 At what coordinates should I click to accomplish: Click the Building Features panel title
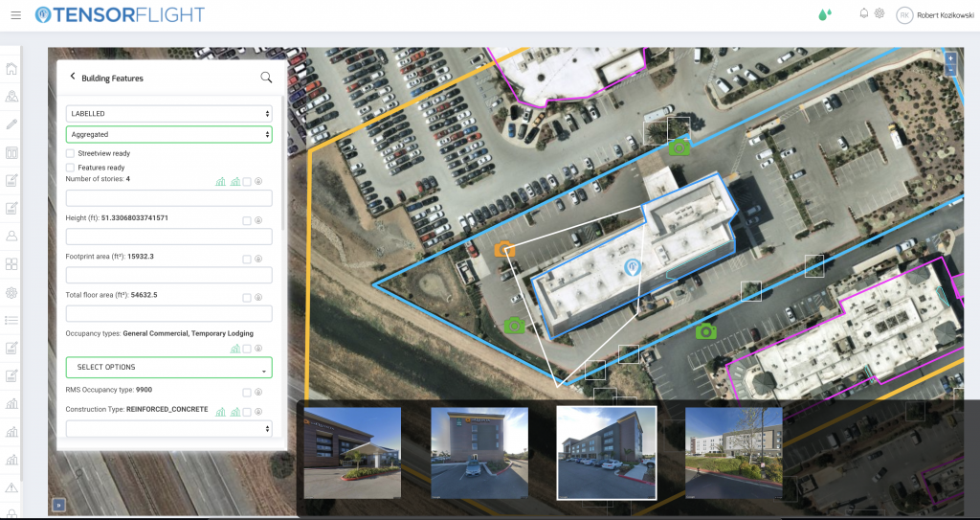click(113, 79)
